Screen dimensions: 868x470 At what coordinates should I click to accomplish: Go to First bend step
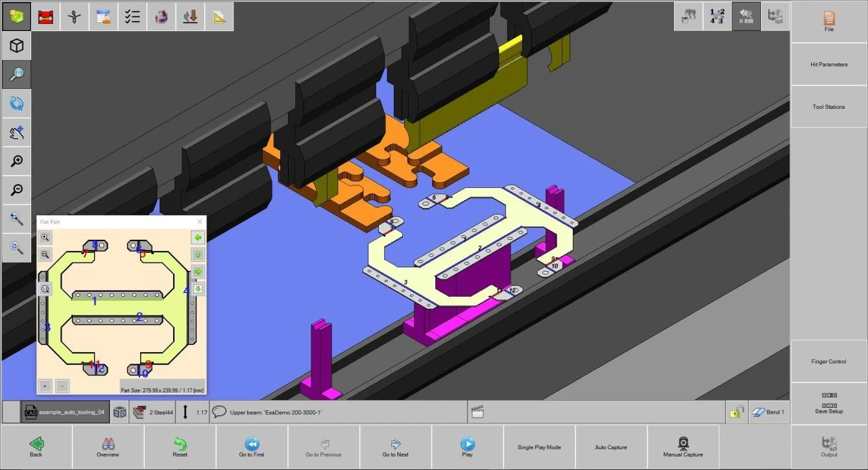(252, 447)
